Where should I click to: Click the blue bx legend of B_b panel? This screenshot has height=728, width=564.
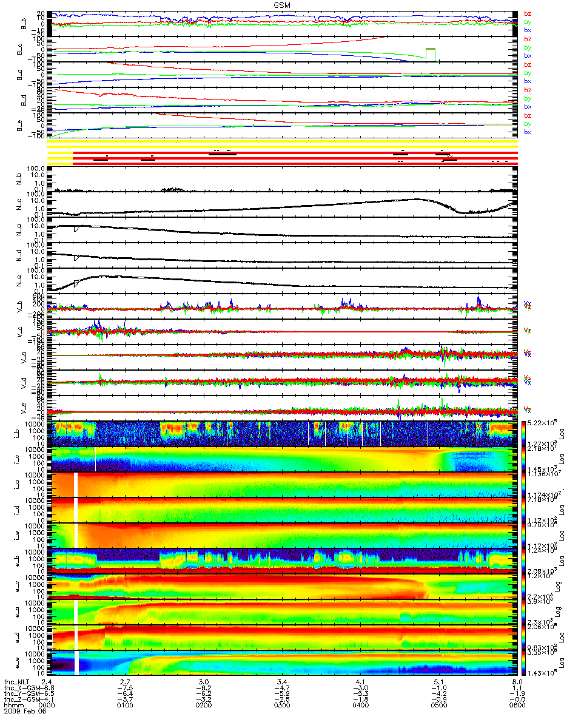tap(528, 30)
